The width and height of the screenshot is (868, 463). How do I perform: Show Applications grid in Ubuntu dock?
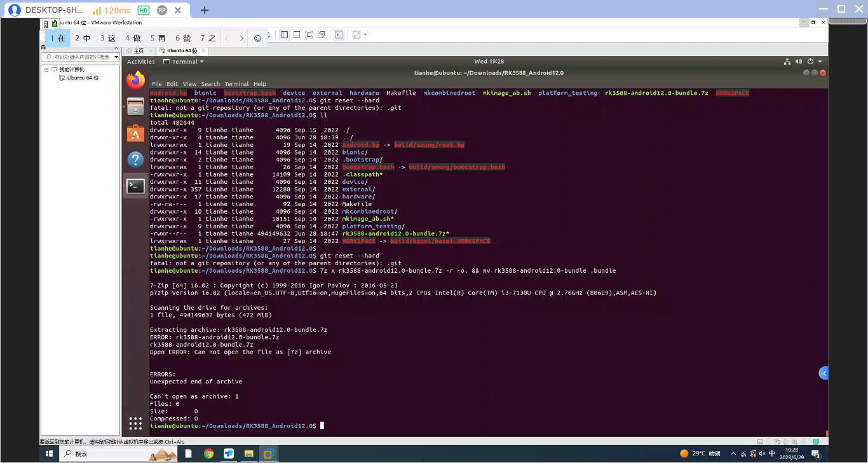click(x=135, y=424)
